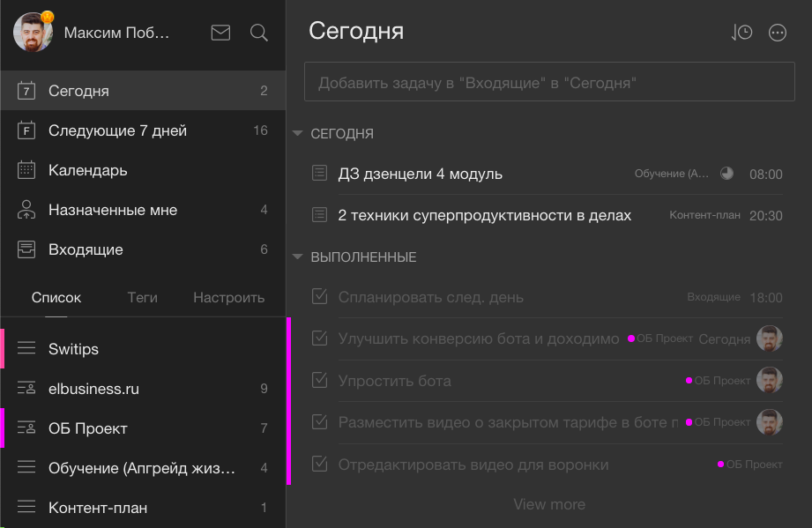The height and width of the screenshot is (528, 812).
Task: Click the sort-by-time clock icon
Action: coord(741,32)
